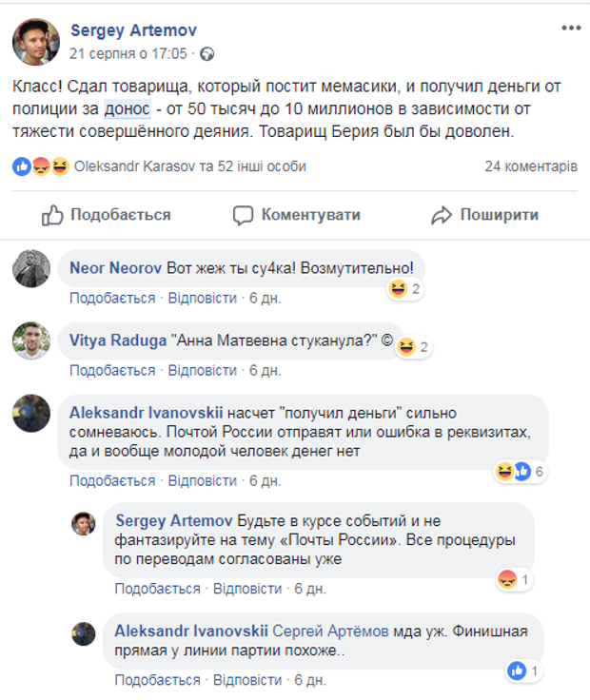Open the 24 коментарів comments count
Screen dimensions: 590x700
tap(531, 166)
